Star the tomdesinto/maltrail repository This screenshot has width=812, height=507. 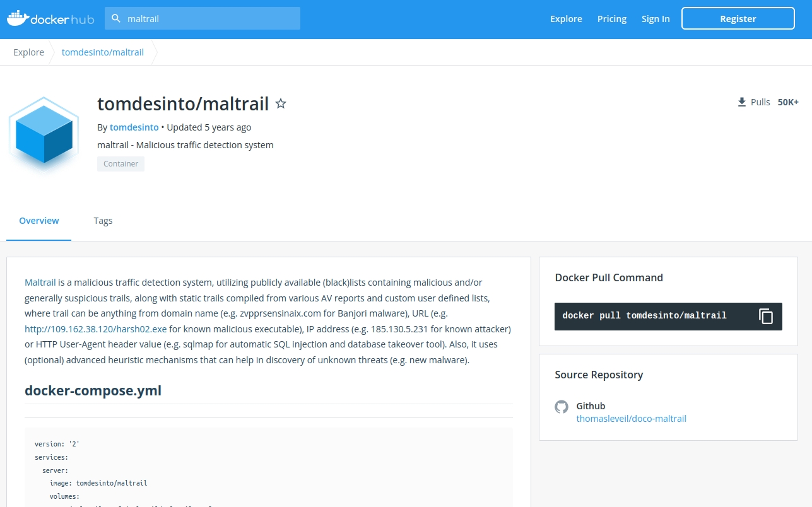point(281,104)
